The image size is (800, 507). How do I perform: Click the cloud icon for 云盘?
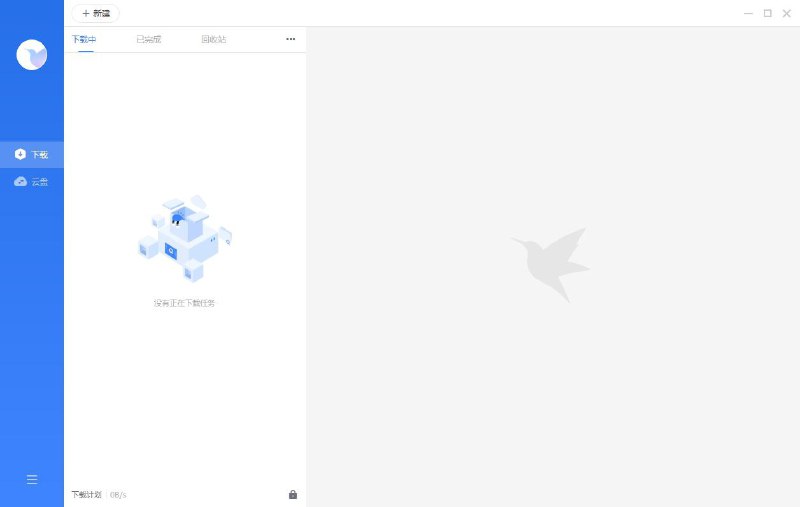coord(20,182)
